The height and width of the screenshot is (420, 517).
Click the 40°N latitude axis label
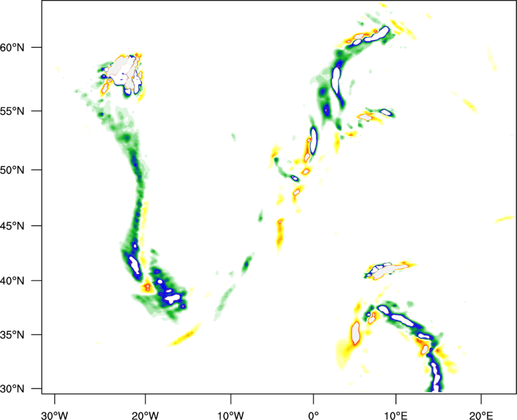click(x=12, y=280)
